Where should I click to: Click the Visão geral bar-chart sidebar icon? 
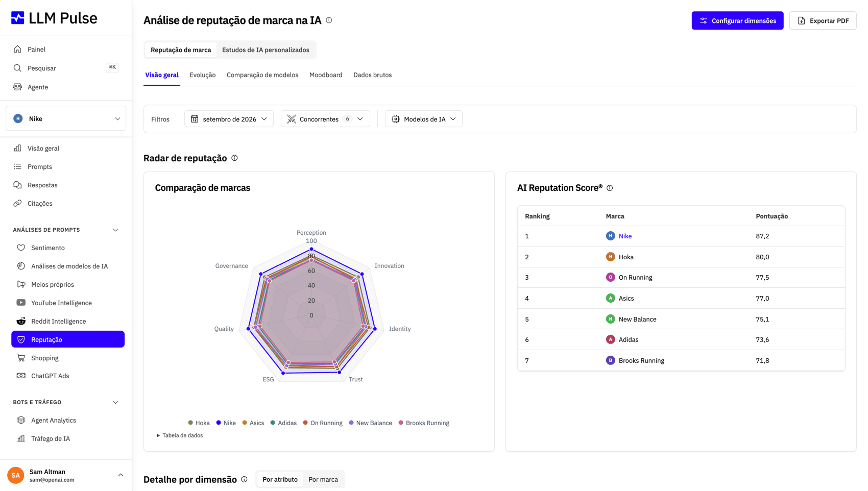17,148
